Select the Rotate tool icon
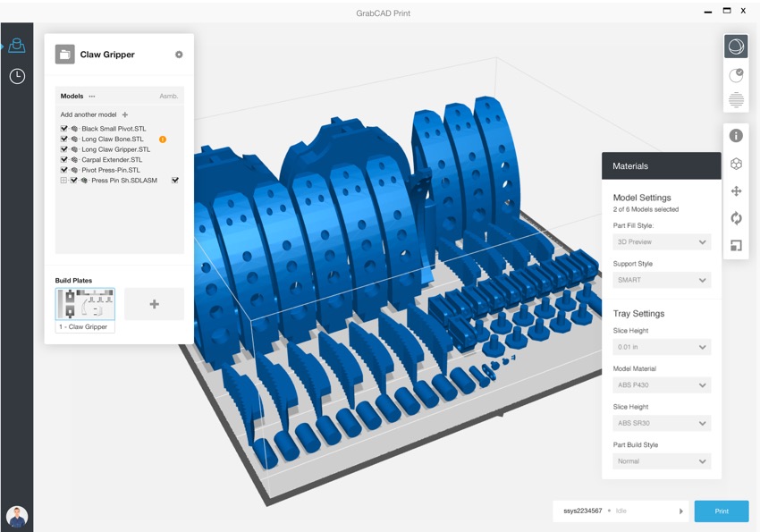Viewport: 760px width, 532px height. (x=736, y=218)
